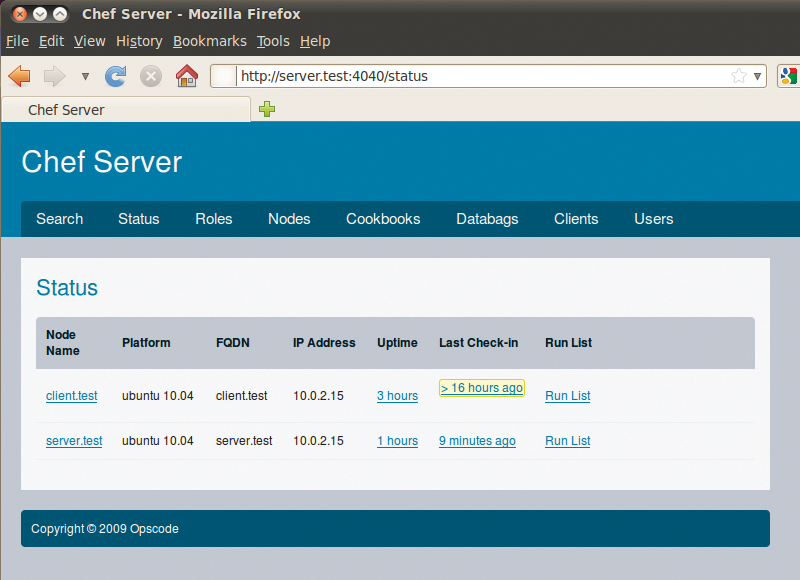
Task: Open the Help menu
Action: tap(315, 41)
